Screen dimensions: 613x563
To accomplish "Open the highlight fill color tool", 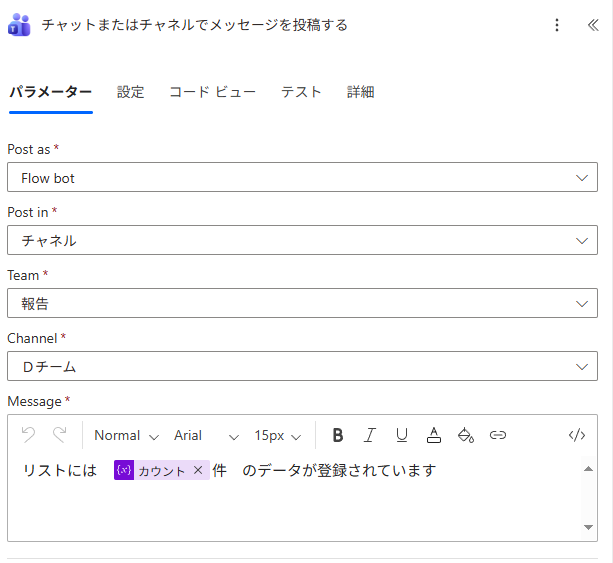I will click(x=465, y=435).
